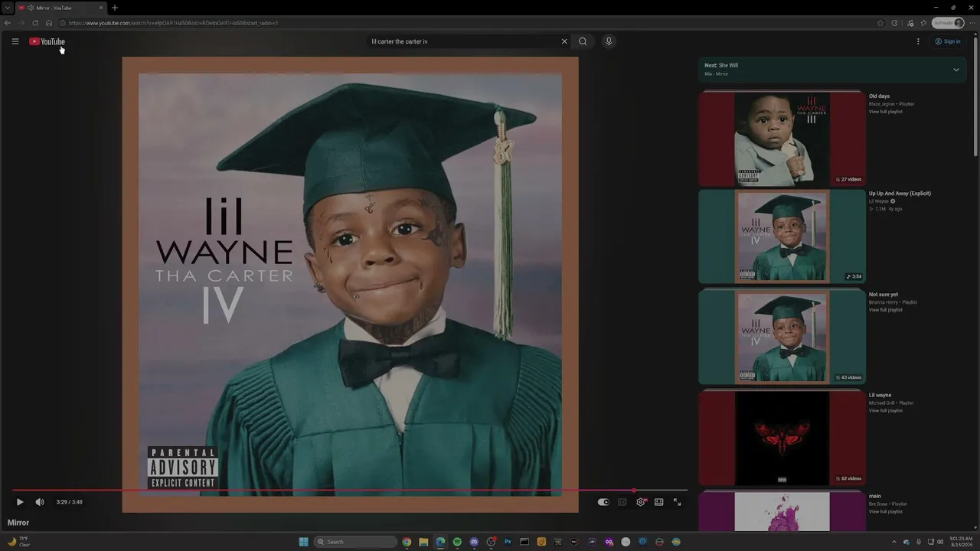Launch Google Chrome from the taskbar
The height and width of the screenshot is (551, 980).
(x=407, y=542)
